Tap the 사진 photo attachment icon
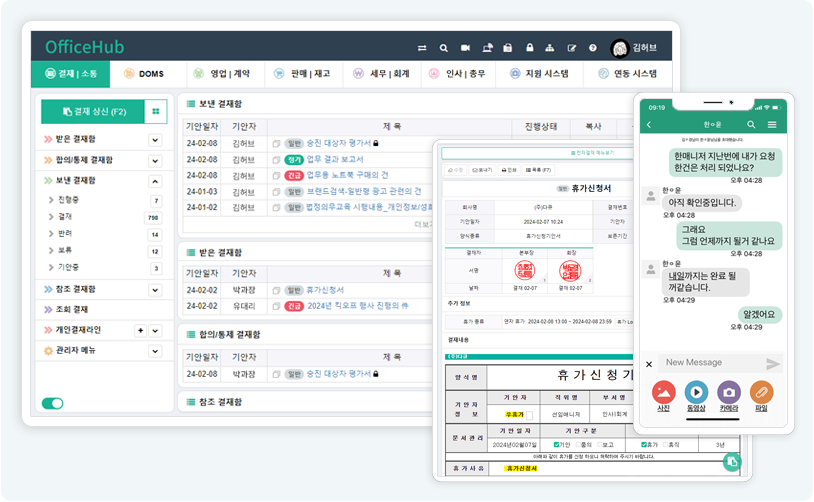Viewport: 814px width, 502px height. point(664,393)
